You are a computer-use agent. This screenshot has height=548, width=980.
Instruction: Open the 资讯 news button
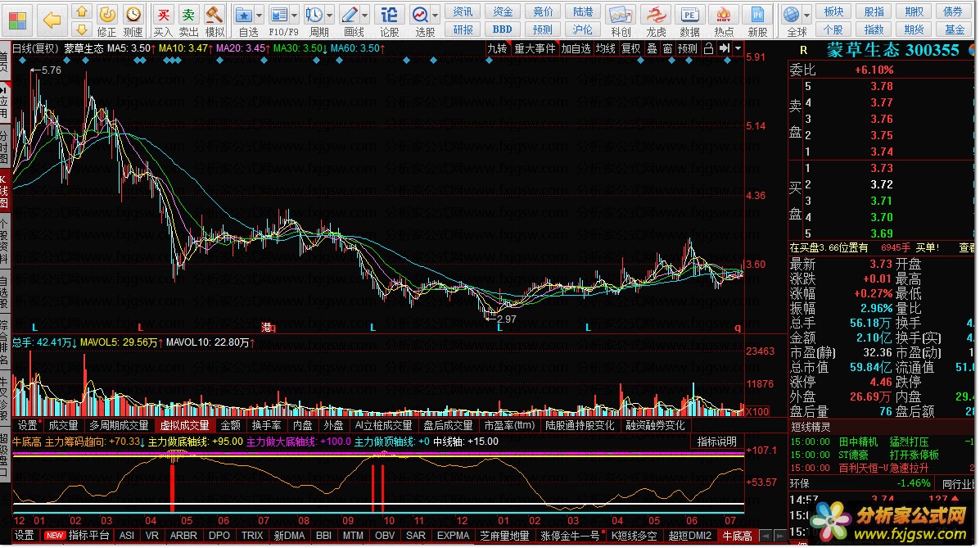(463, 12)
